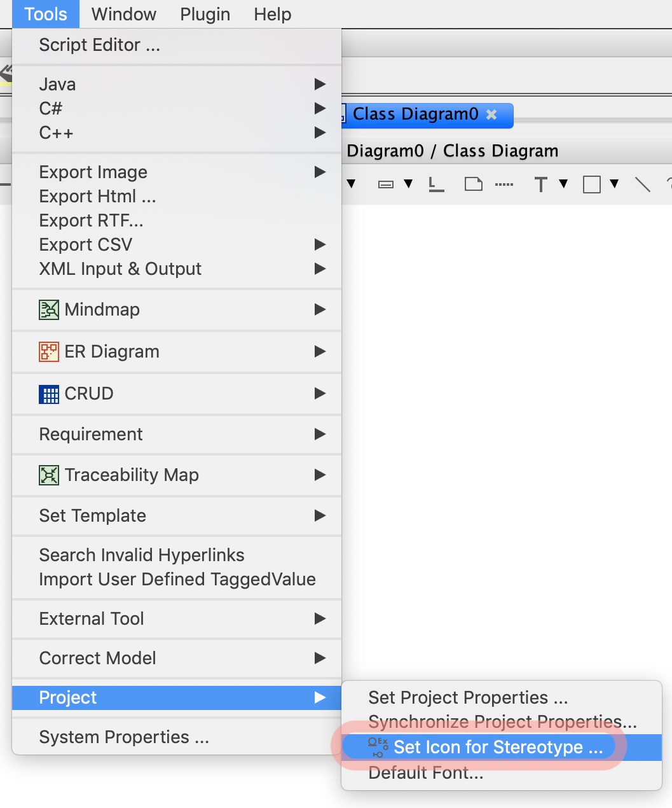Open the Text tool dropdown arrow
The image size is (672, 808).
click(563, 184)
